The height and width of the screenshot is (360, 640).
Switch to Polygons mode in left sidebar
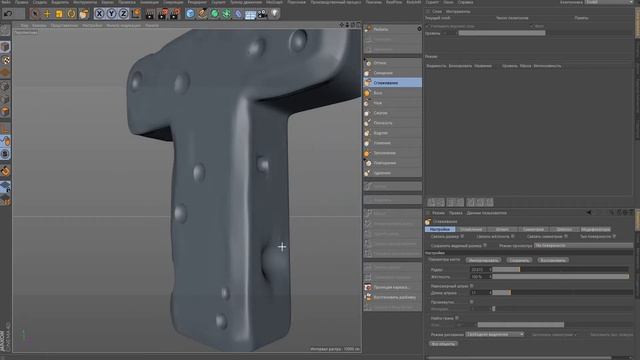(5, 111)
